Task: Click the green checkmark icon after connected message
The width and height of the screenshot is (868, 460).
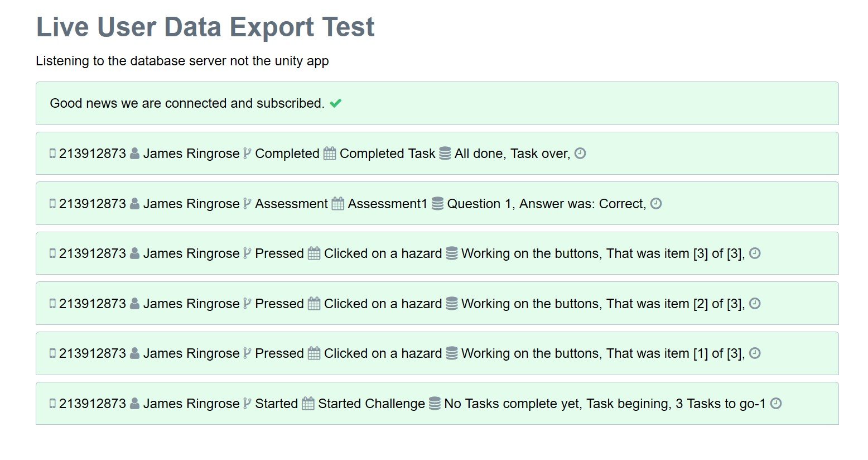Action: click(x=335, y=103)
